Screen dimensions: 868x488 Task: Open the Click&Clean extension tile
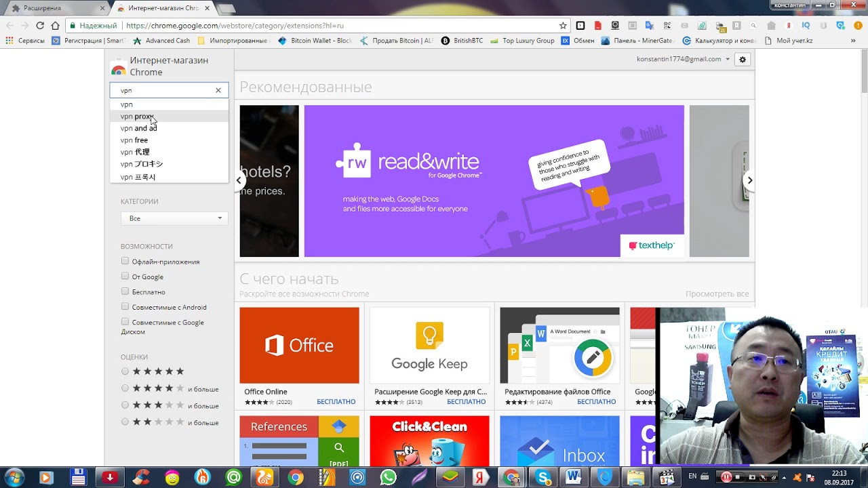click(x=429, y=441)
